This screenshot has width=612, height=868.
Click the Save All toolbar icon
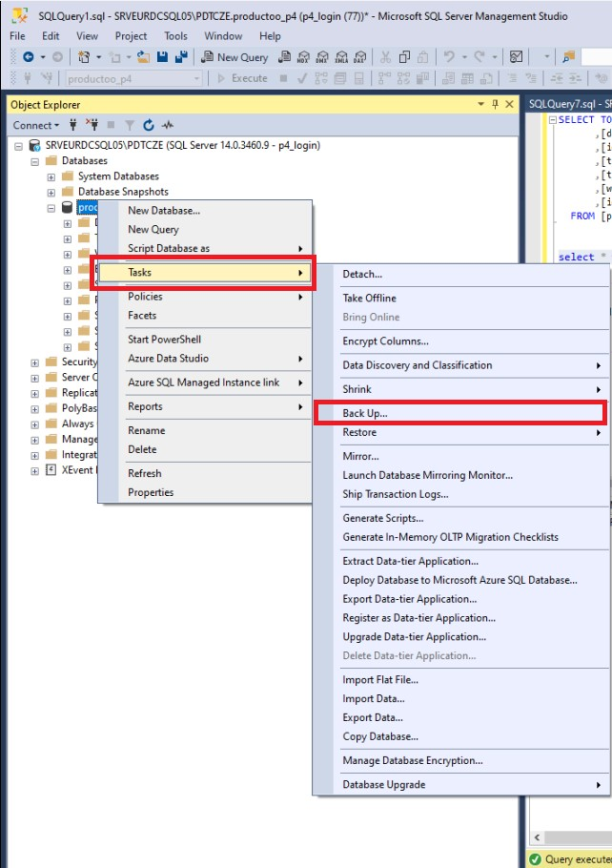click(x=179, y=57)
